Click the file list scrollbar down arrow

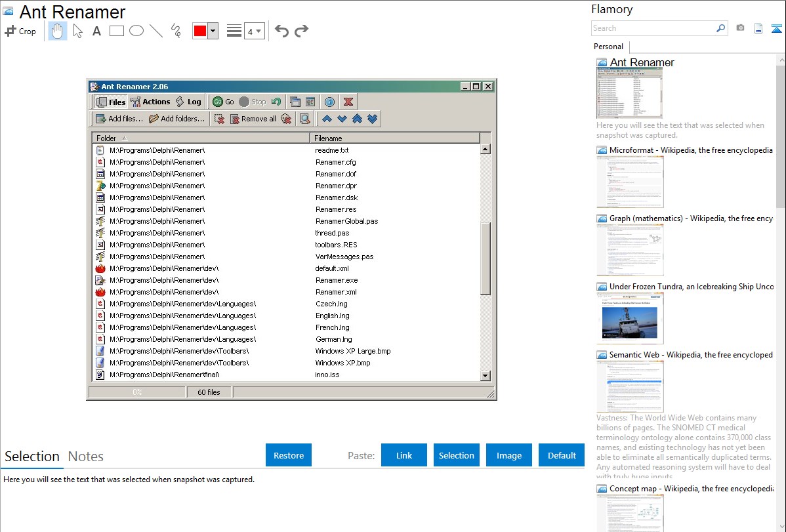486,376
